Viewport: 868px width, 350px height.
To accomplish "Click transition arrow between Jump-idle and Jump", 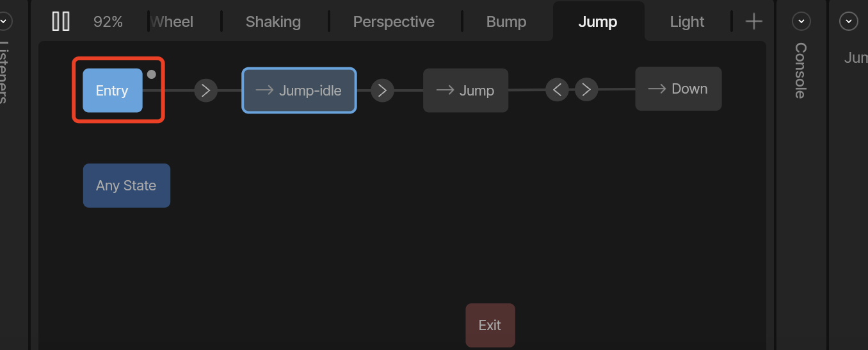I will click(x=382, y=90).
